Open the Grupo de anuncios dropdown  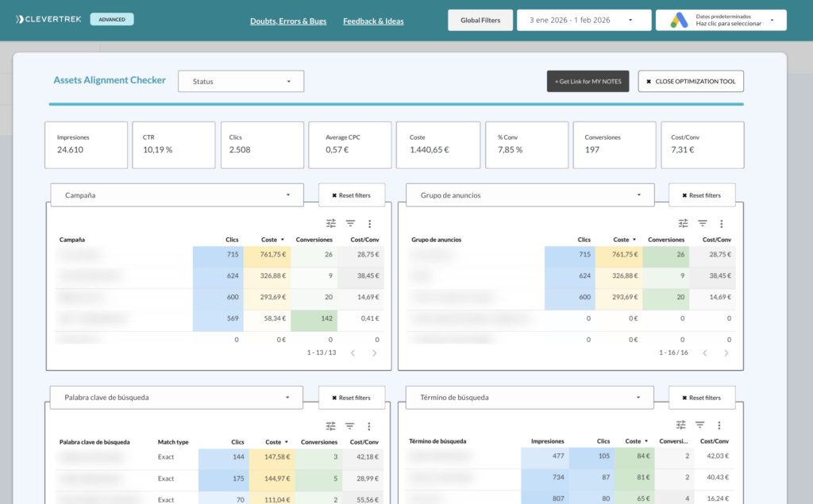click(530, 194)
